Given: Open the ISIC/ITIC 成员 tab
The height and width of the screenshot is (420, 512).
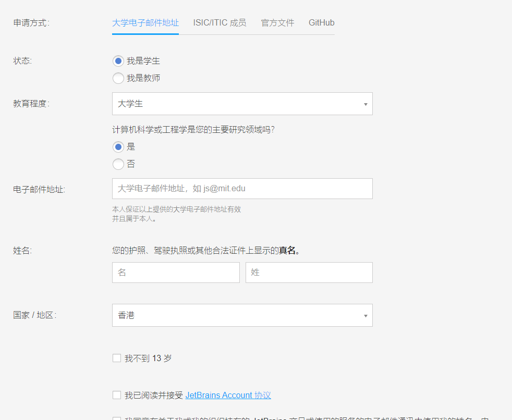Looking at the screenshot, I should (220, 23).
